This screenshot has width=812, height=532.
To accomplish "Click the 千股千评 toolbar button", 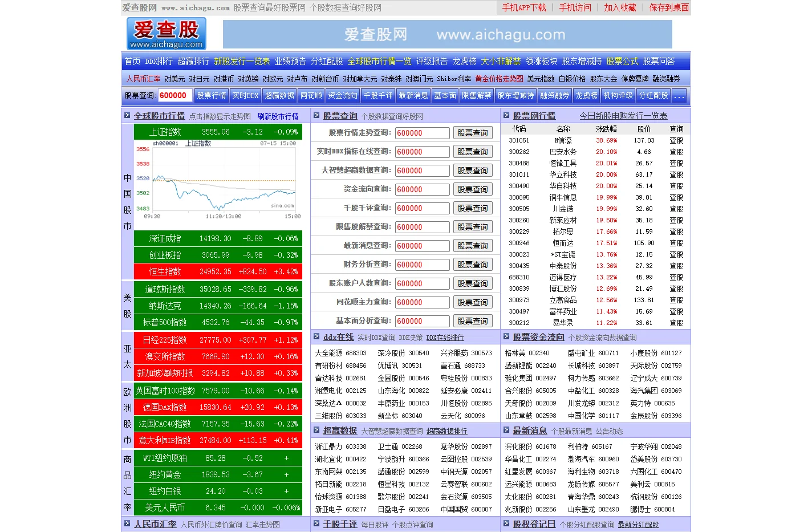I will 378,96.
